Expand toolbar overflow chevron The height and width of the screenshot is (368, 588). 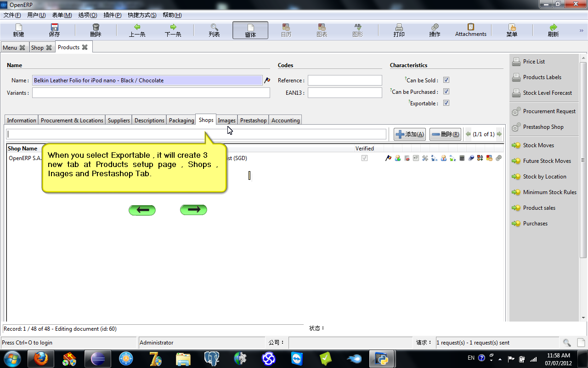581,30
